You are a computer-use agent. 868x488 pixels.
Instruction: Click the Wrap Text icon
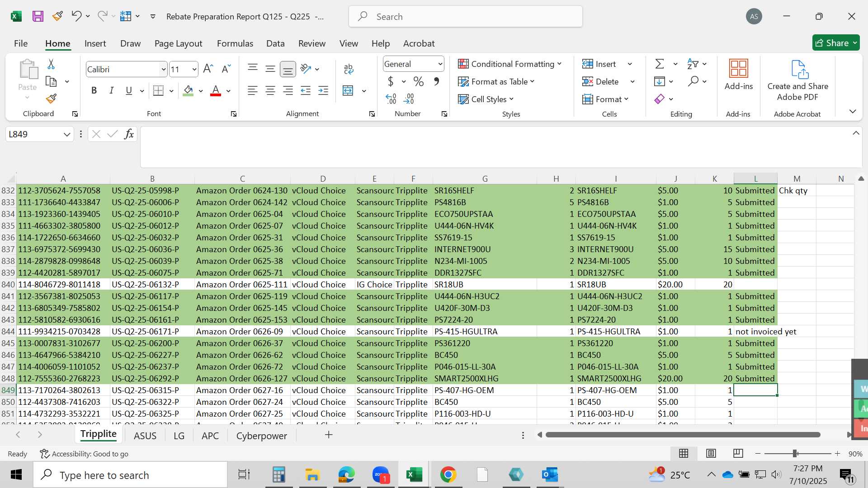348,69
